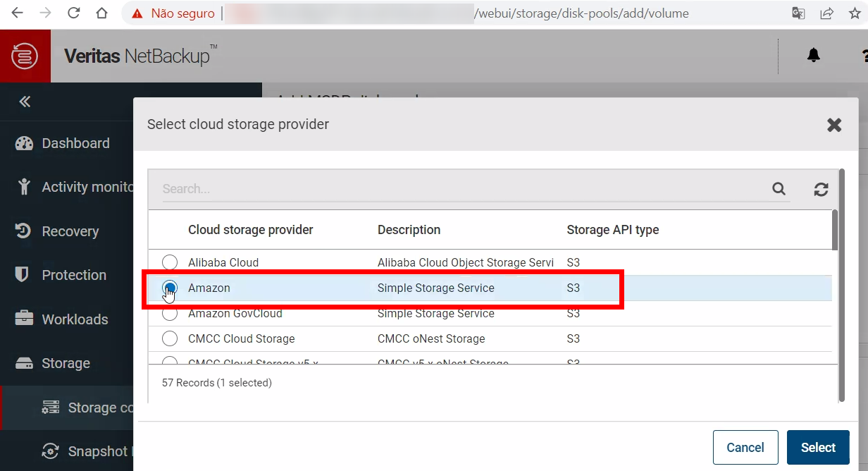Screen dimensions: 868x471
Task: Select the CMCC Cloud Storage radio button
Action: pos(170,338)
